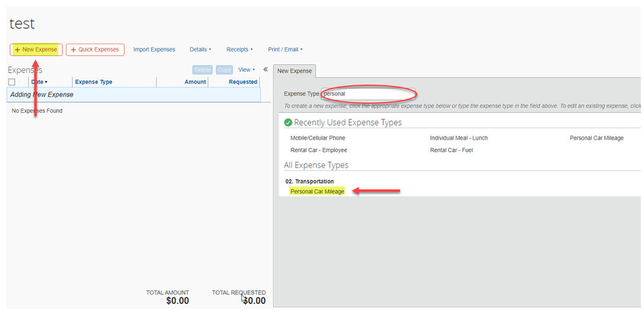Click the No Expenses Found message
644x315 pixels.
point(37,111)
